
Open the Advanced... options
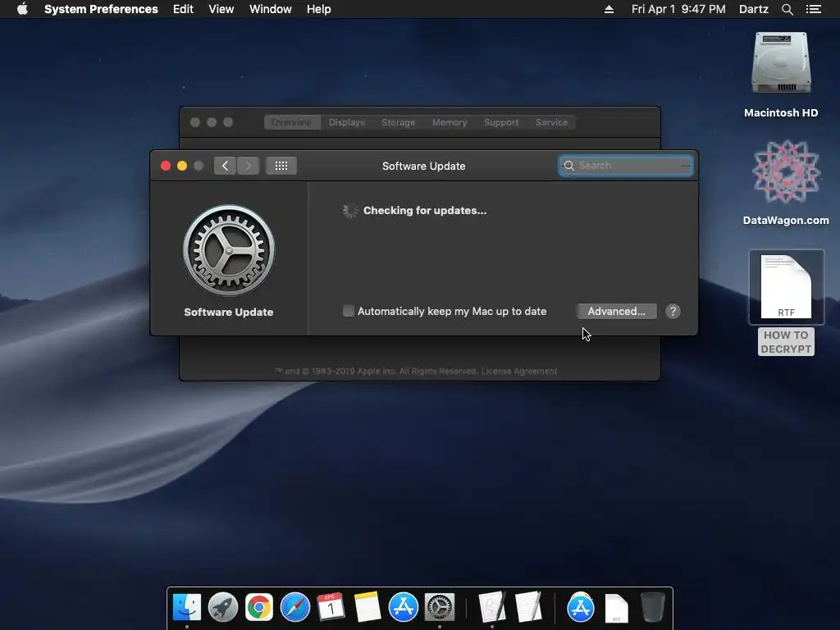point(616,311)
